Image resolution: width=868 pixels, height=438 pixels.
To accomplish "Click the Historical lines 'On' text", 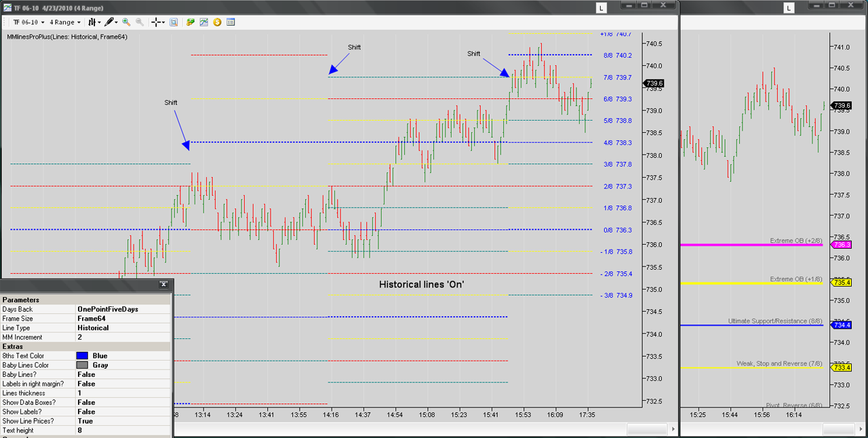I will (421, 285).
